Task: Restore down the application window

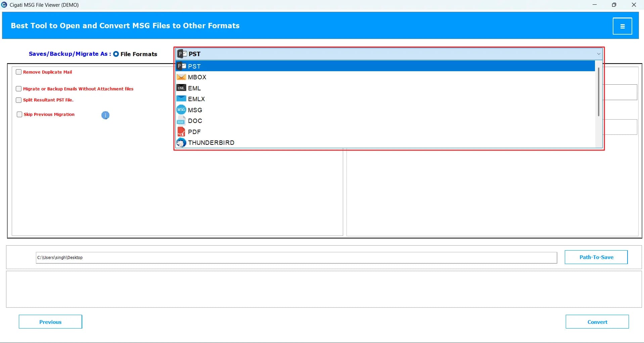Action: [614, 5]
